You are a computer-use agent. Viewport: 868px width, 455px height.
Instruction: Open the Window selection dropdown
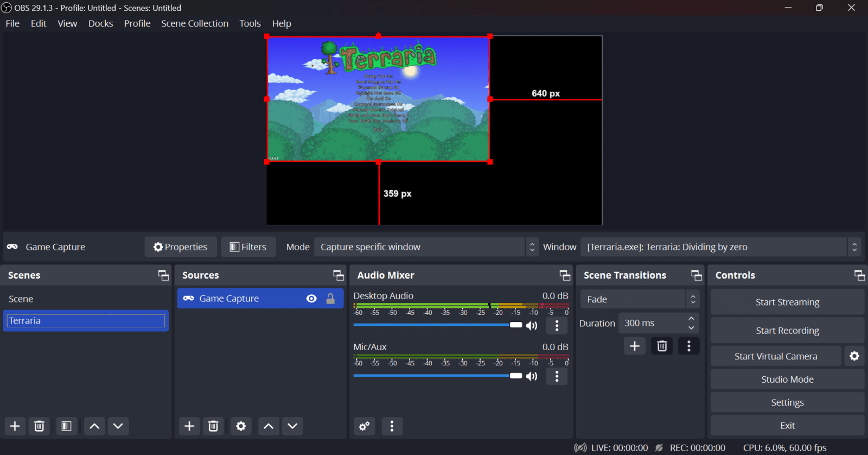tap(720, 247)
